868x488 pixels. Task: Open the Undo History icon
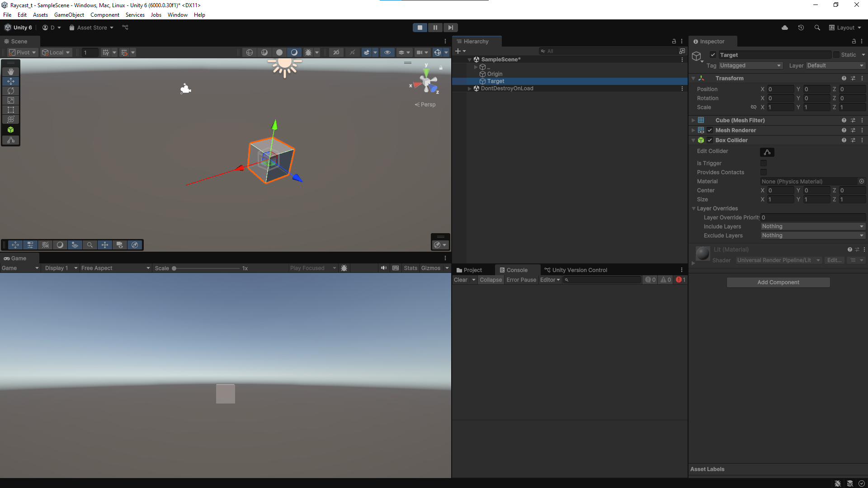[801, 28]
